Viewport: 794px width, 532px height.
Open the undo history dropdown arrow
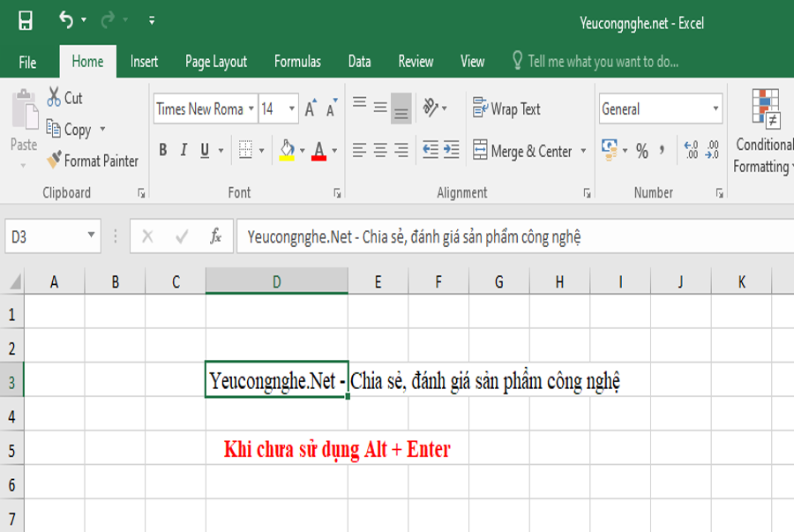point(84,20)
